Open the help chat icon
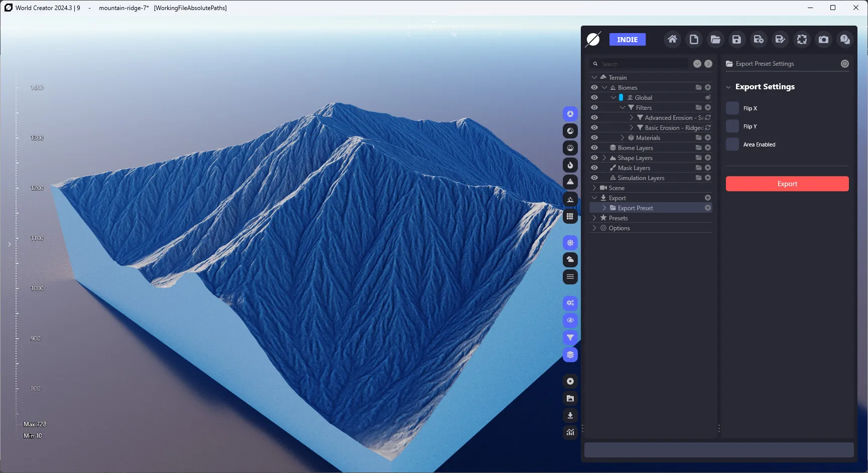Image resolution: width=868 pixels, height=473 pixels. 845,39
